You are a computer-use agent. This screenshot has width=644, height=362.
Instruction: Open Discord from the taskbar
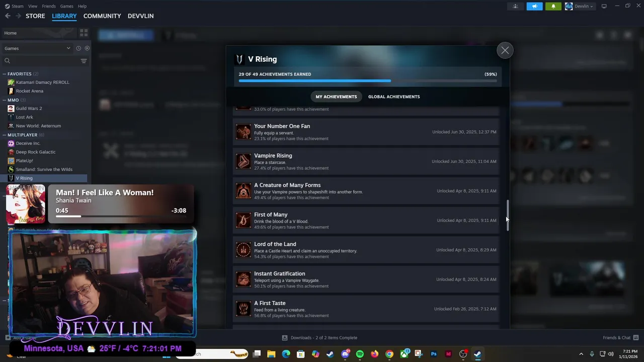pyautogui.click(x=345, y=354)
